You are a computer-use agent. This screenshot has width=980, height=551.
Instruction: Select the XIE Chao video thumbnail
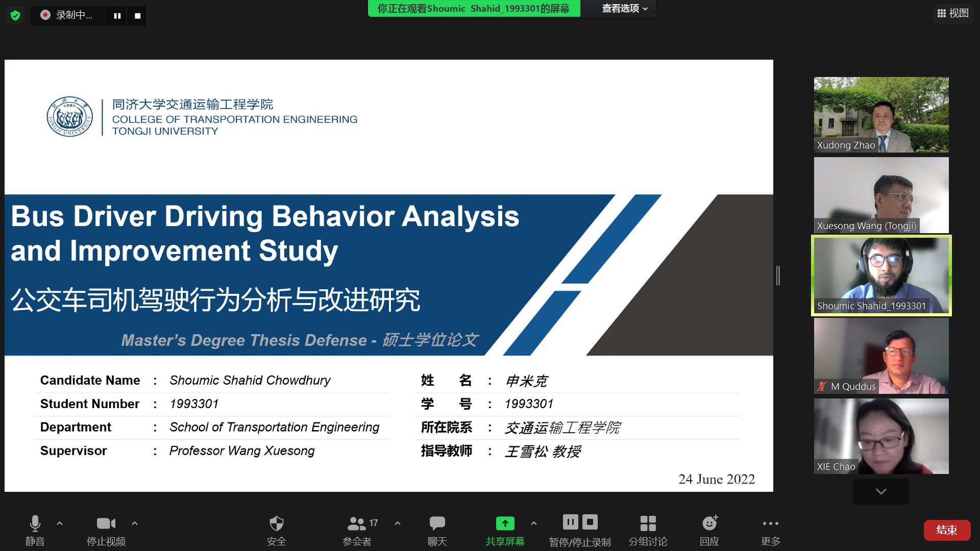(881, 436)
